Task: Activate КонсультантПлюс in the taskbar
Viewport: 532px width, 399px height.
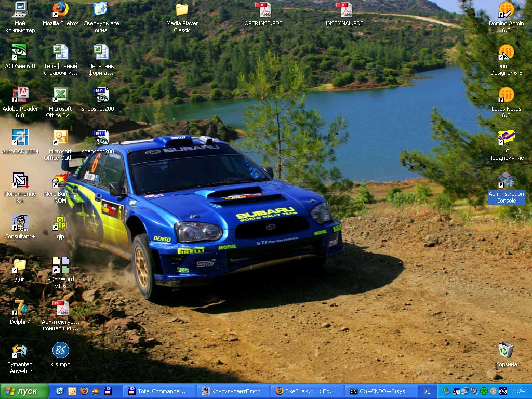Action: (233, 391)
